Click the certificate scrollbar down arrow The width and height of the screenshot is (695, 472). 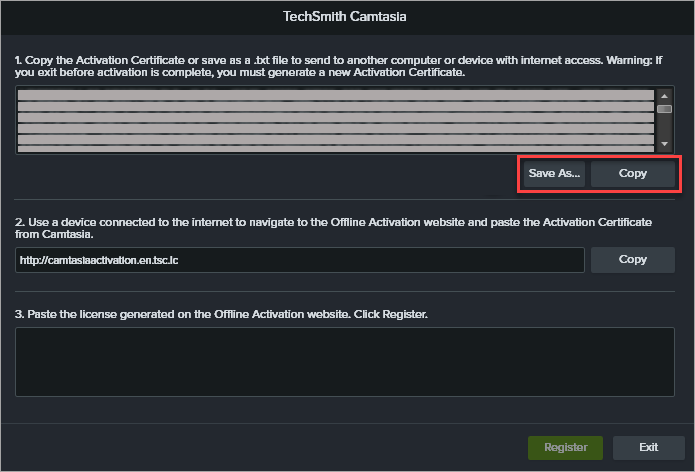point(663,145)
